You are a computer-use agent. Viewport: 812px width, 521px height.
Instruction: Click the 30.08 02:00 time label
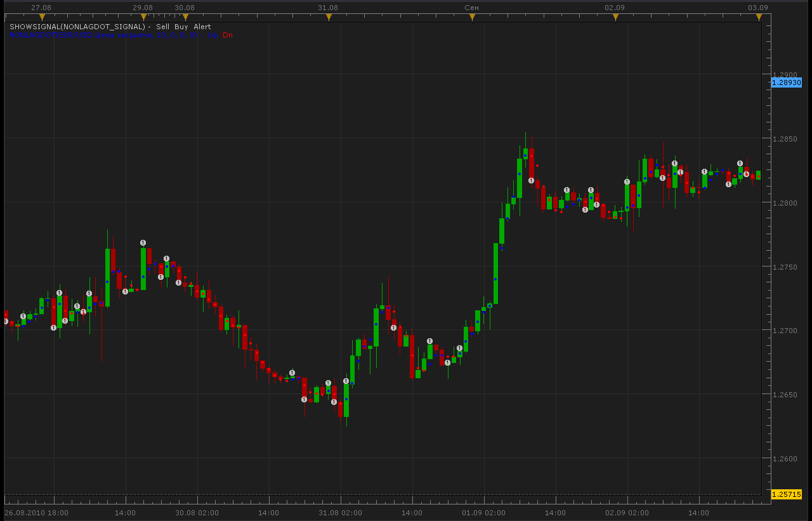tap(197, 512)
